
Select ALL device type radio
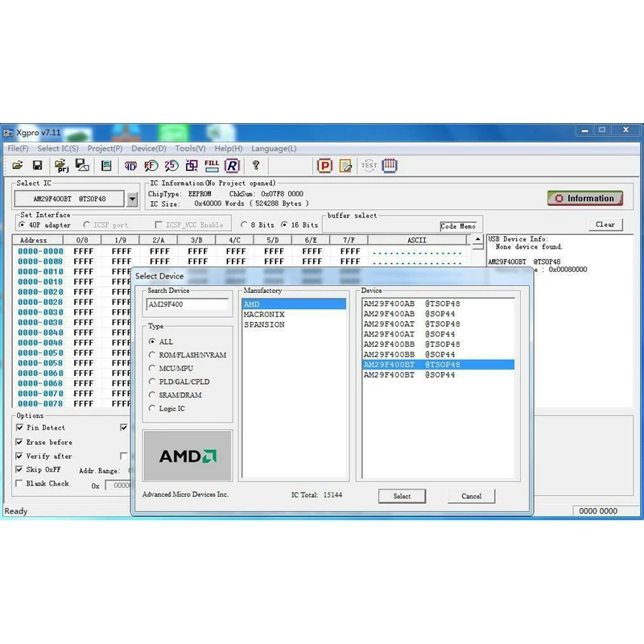coord(152,341)
